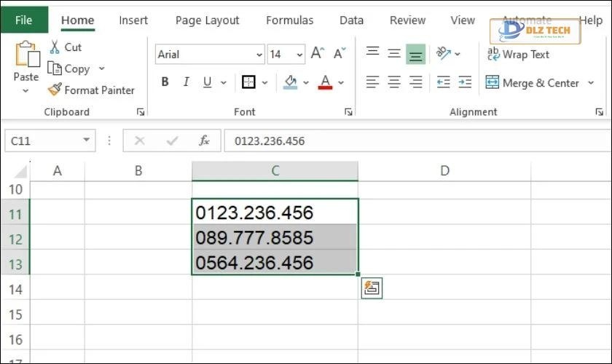Click the Copy button
This screenshot has width=612, height=364.
[69, 68]
